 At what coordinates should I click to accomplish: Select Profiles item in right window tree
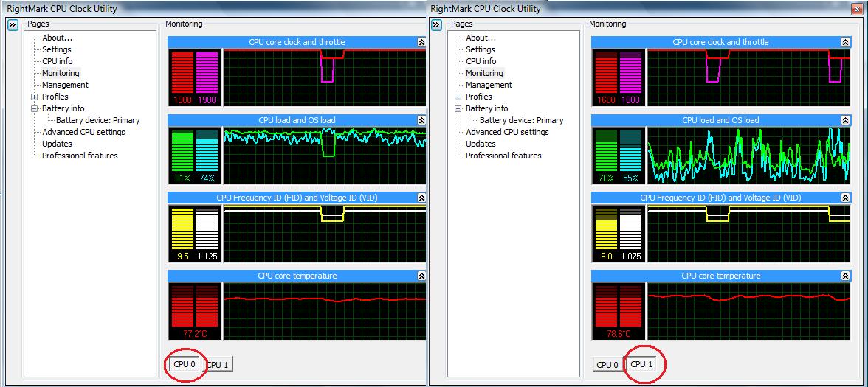tap(478, 96)
